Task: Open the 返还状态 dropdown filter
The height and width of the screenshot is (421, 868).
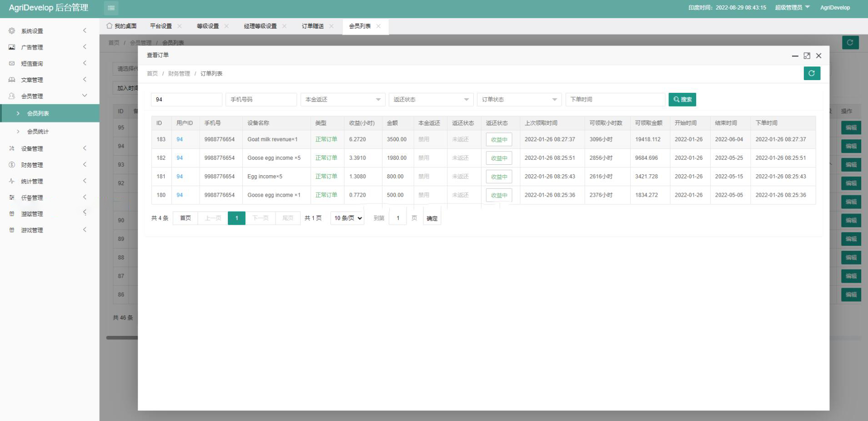Action: [x=431, y=100]
